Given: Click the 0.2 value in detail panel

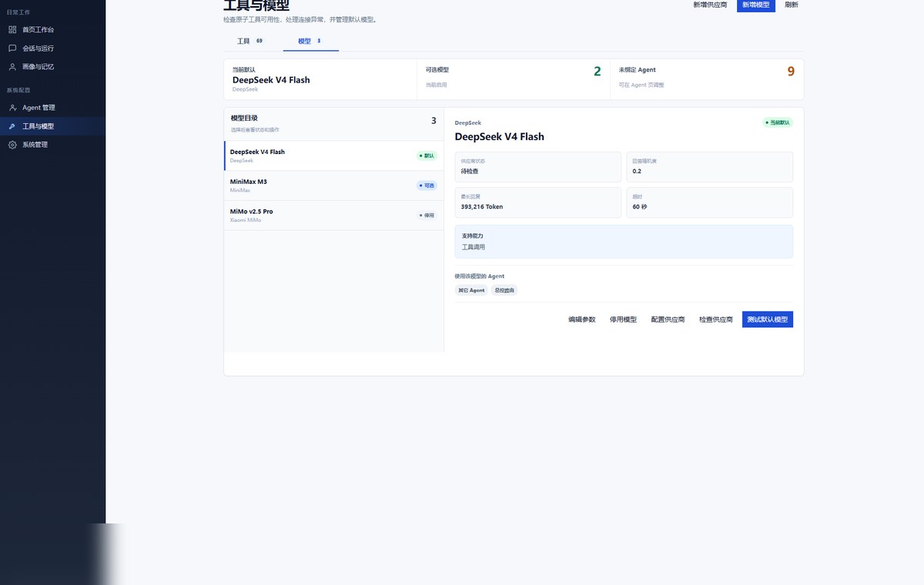Looking at the screenshot, I should [637, 171].
